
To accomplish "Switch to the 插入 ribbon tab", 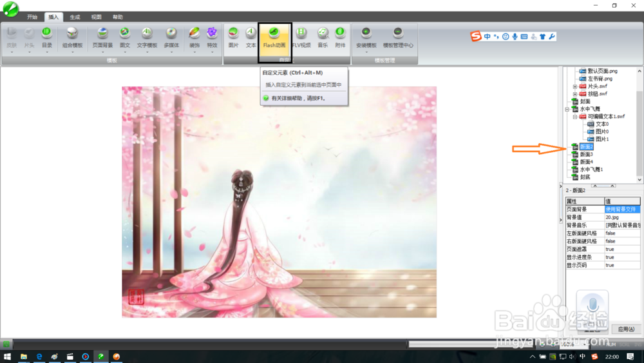I will (x=53, y=17).
